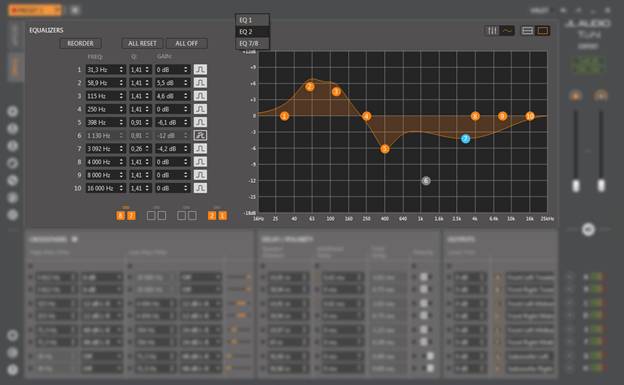Click band 10 filter shape icon

click(x=200, y=188)
